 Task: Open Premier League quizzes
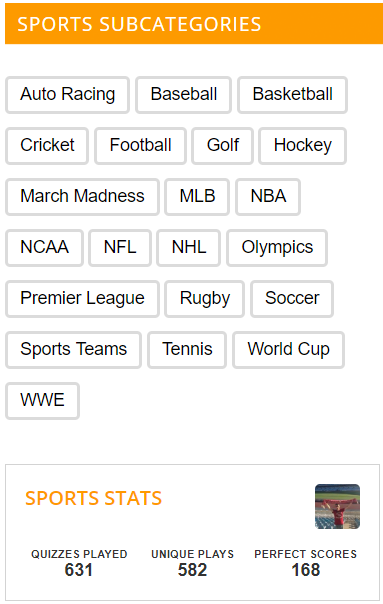coord(82,299)
